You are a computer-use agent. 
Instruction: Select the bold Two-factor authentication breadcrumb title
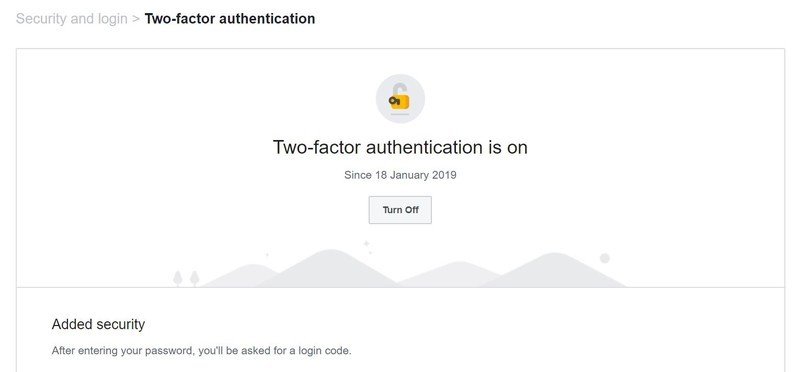230,19
